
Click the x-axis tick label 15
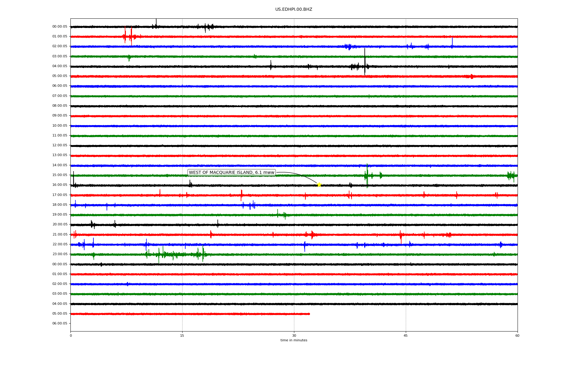pos(182,335)
